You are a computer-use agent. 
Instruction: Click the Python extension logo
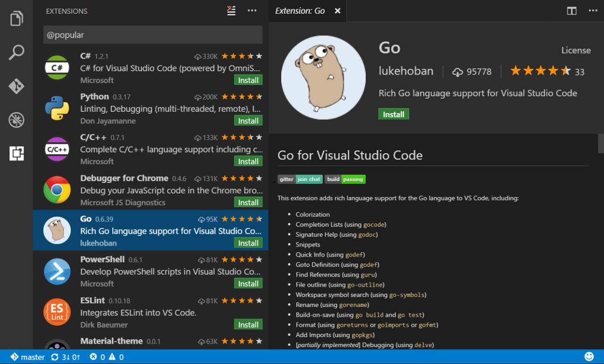pos(57,108)
